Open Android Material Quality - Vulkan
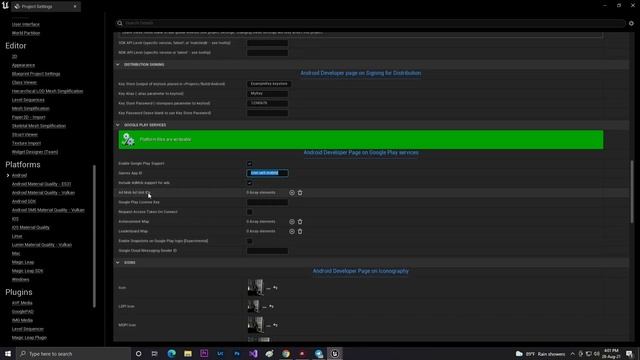 43,193
